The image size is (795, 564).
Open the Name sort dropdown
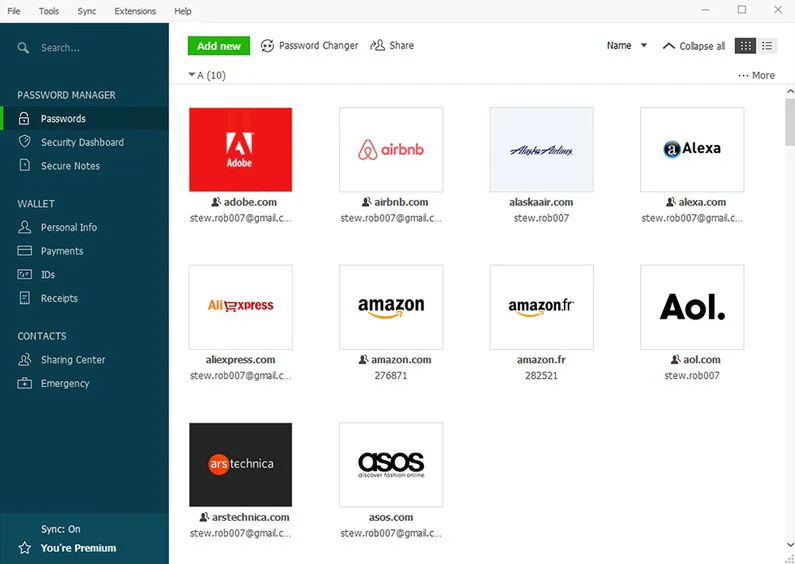627,46
